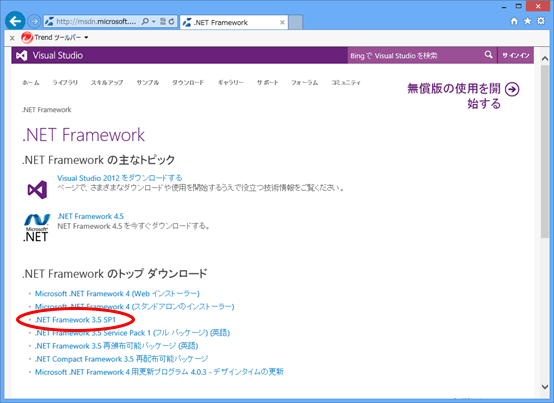Select the .NET Framework browser tab
The image size is (554, 403).
pos(234,22)
